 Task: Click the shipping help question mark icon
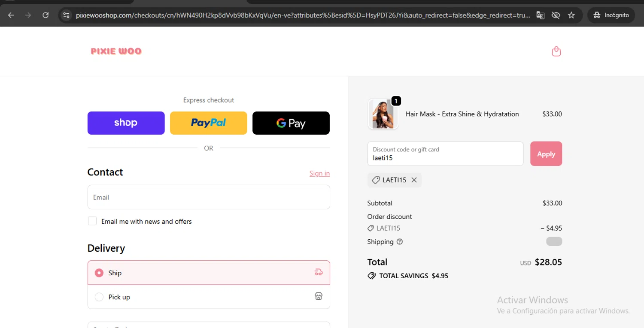tap(400, 242)
